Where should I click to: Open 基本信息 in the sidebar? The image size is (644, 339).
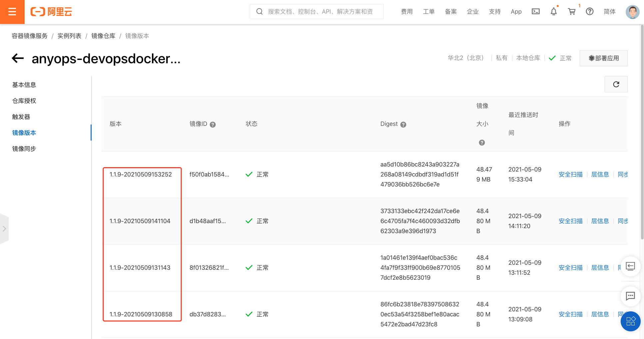pyautogui.click(x=24, y=85)
